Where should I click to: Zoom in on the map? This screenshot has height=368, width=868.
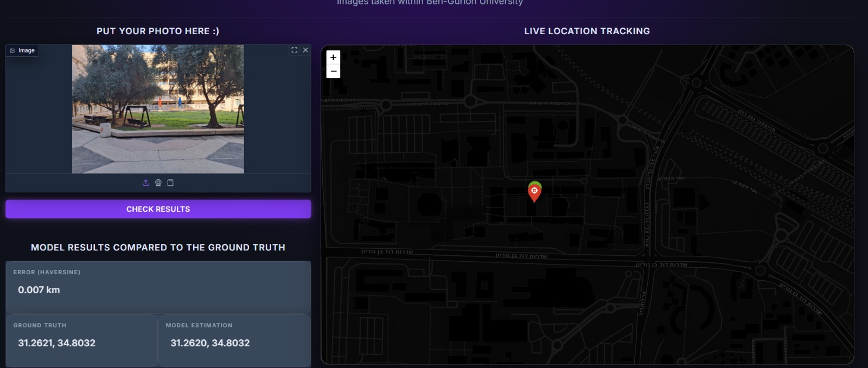click(x=333, y=57)
